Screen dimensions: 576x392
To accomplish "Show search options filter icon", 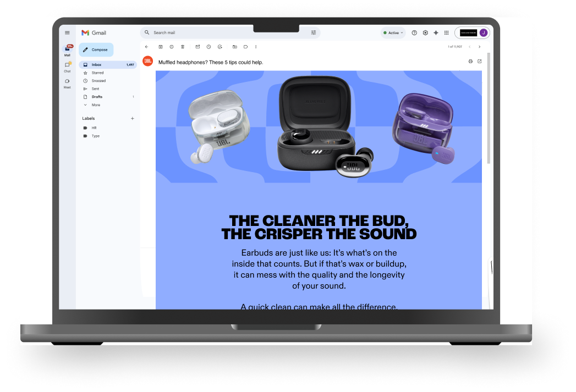I will pyautogui.click(x=314, y=32).
